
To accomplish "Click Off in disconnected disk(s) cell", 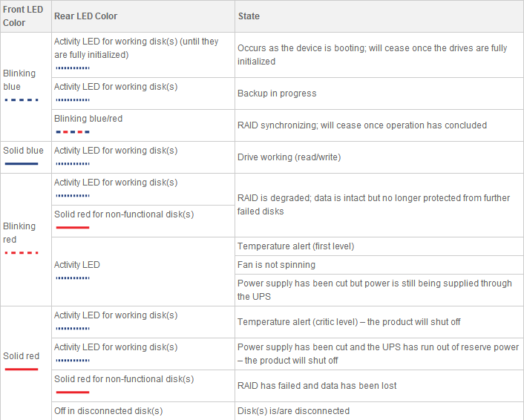I will (x=143, y=411).
